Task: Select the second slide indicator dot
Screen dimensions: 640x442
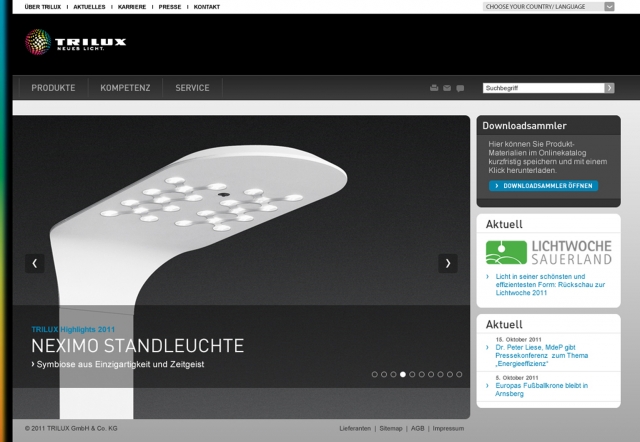Action: (x=384, y=374)
